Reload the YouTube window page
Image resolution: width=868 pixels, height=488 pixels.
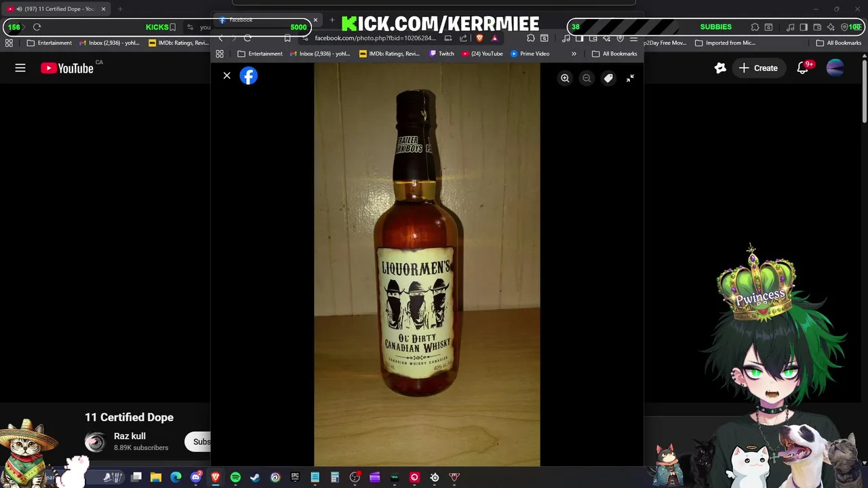(x=37, y=27)
